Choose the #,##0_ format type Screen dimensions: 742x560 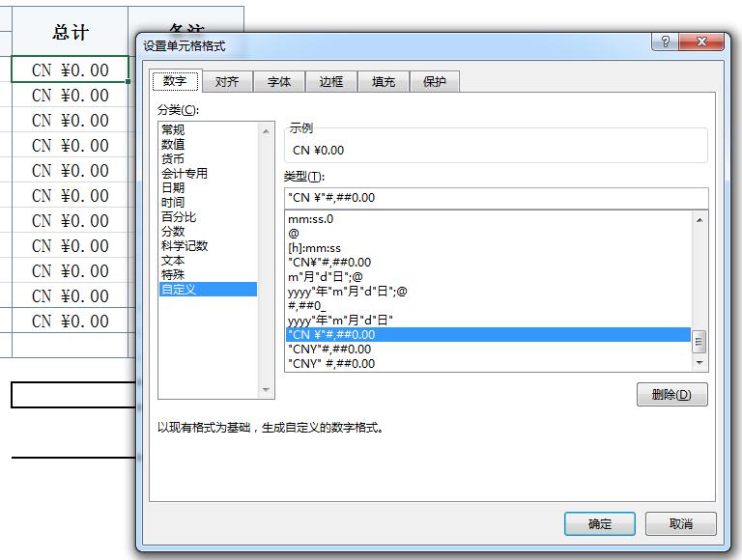pyautogui.click(x=488, y=305)
